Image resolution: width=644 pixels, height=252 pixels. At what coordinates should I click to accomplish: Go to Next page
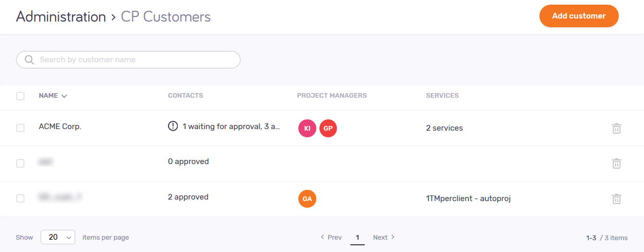click(383, 237)
